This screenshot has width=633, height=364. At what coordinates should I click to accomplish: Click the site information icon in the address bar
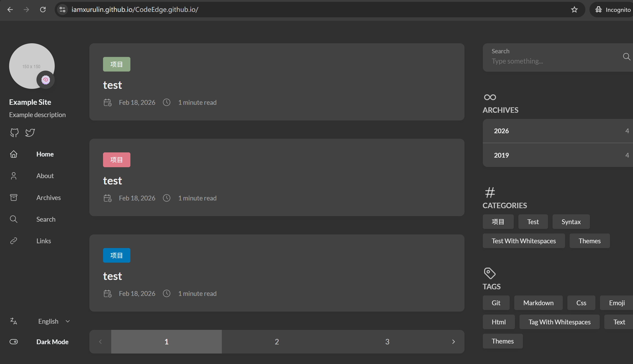tap(62, 10)
